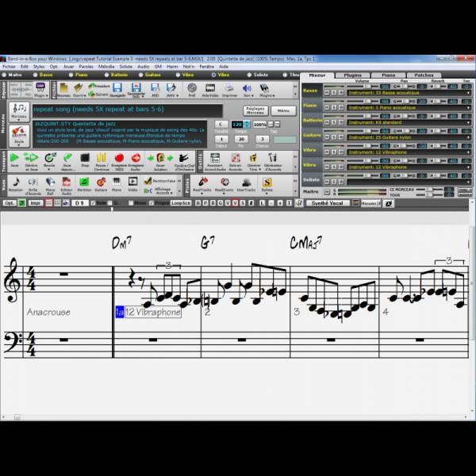The height and width of the screenshot is (476, 476).
Task: Open the Assistant Accord Audio tool
Action: pos(215,162)
